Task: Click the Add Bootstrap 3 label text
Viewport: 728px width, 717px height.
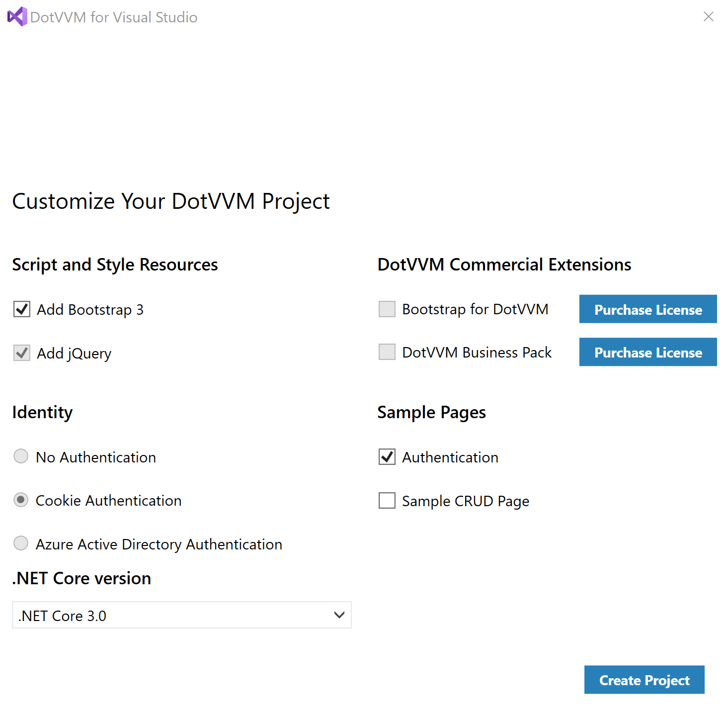Action: (x=90, y=310)
